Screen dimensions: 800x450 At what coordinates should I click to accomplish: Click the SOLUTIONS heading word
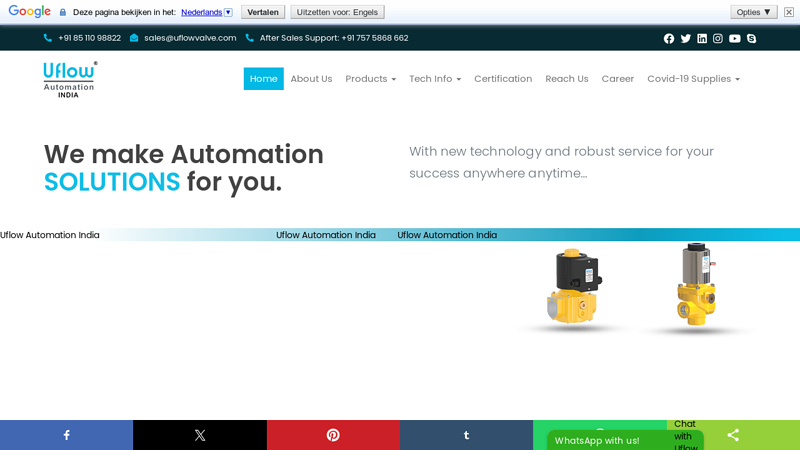112,182
